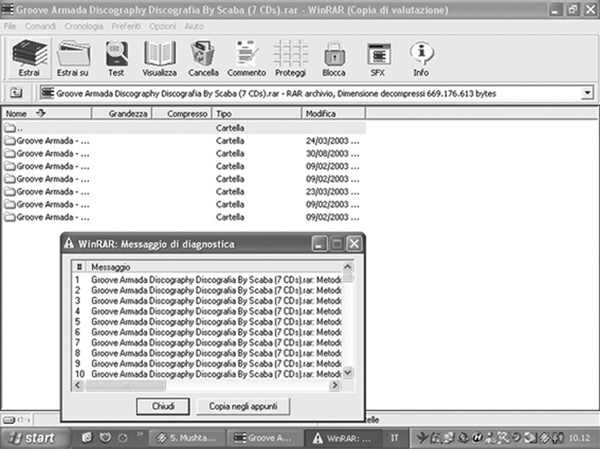Select the folder dated 30/08/2003
This screenshot has height=449, width=600.
tap(184, 153)
